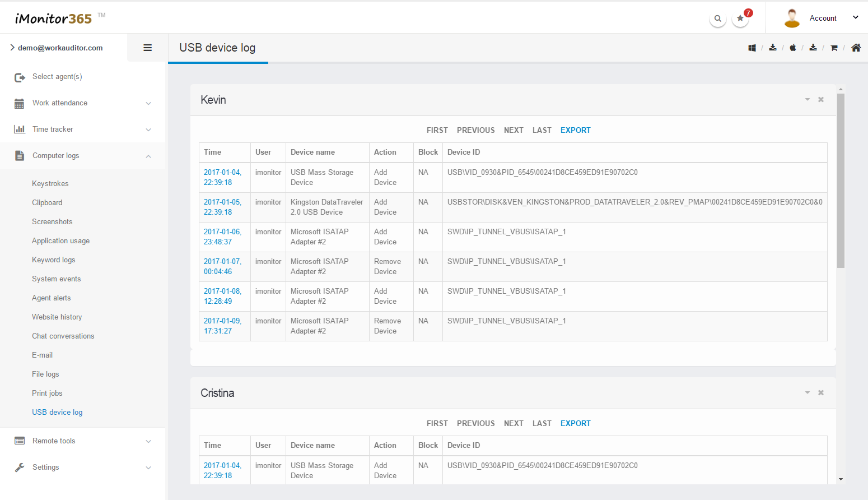Click the Apple logo icon
Screen dimensions: 868x500
click(793, 48)
